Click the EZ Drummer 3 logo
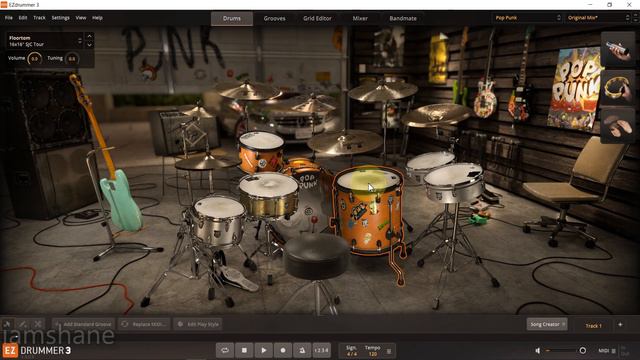Screen dimensions: 640x360 click(37, 351)
